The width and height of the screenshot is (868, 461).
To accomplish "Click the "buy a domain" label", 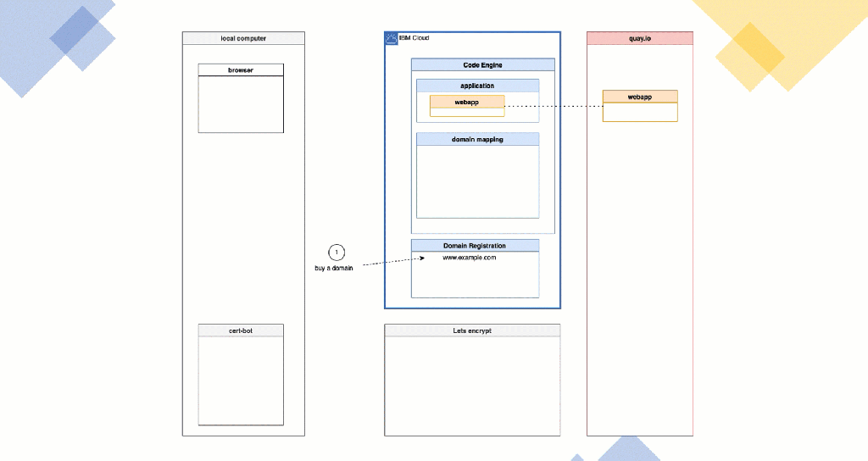I will click(x=333, y=269).
